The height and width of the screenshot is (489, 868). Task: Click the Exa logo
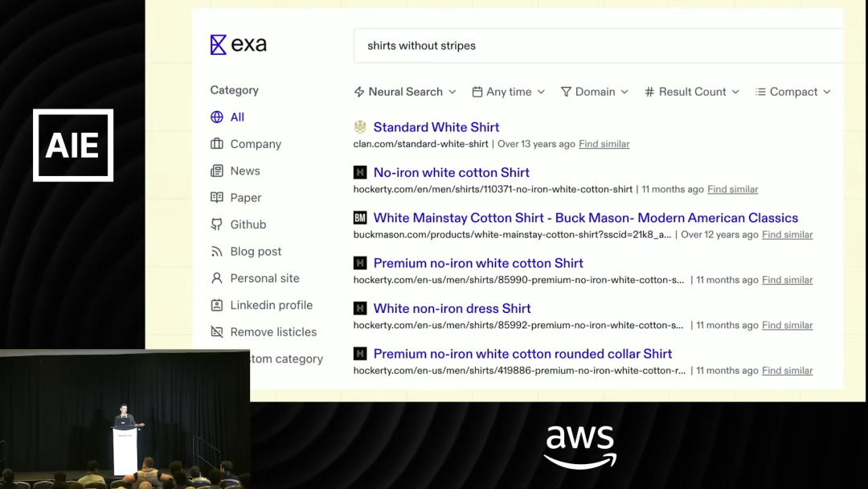[x=238, y=44]
